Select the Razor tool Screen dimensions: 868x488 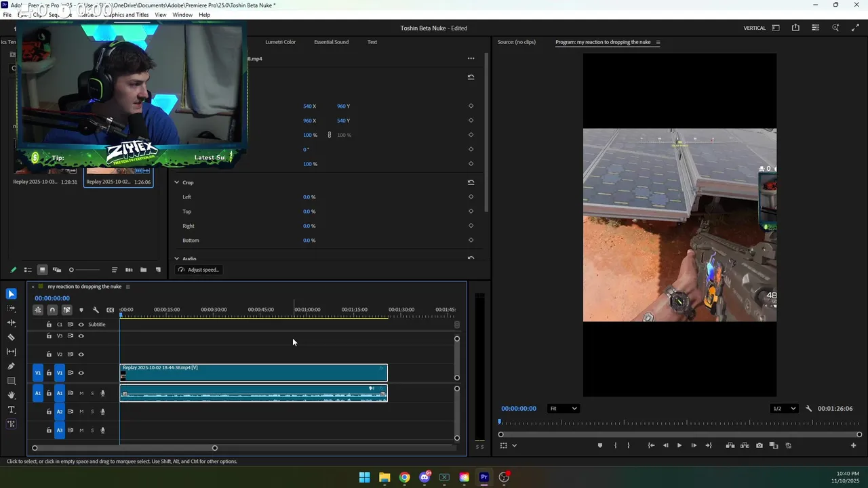coord(12,337)
